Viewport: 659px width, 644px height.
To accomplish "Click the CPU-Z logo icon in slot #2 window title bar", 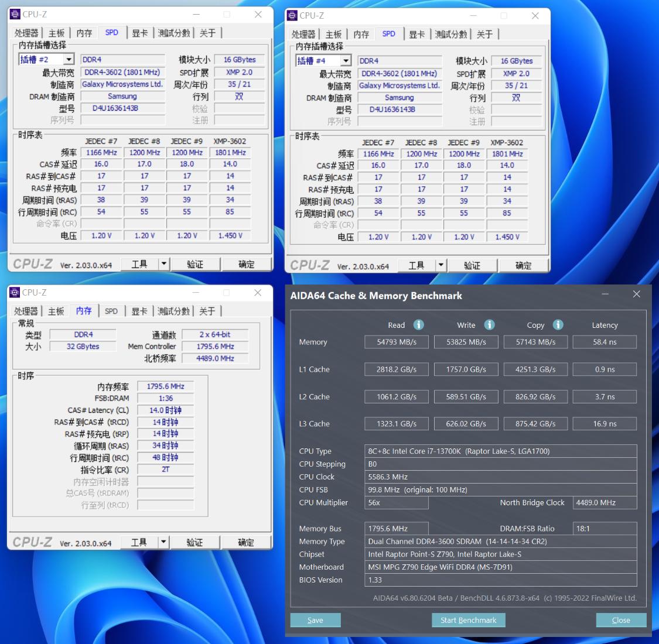I will click(16, 13).
